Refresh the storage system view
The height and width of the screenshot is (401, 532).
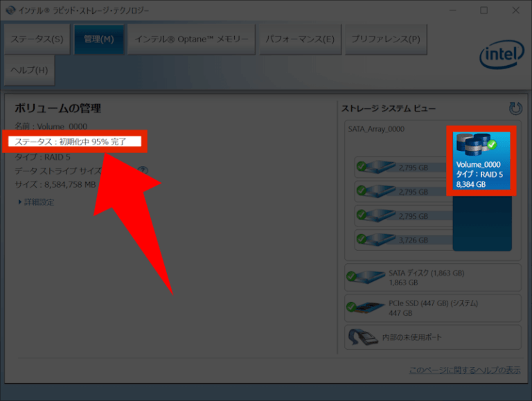tap(515, 109)
